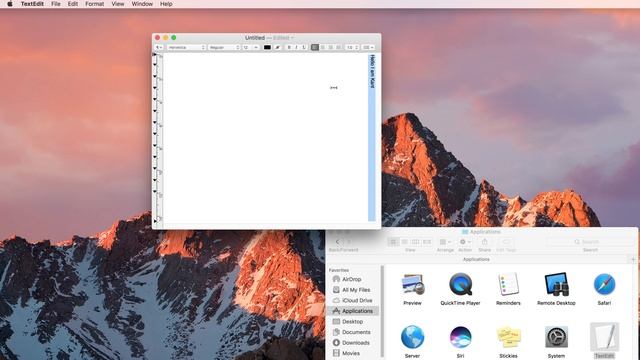Open the Edit menu
This screenshot has width=640, height=360.
(x=73, y=4)
